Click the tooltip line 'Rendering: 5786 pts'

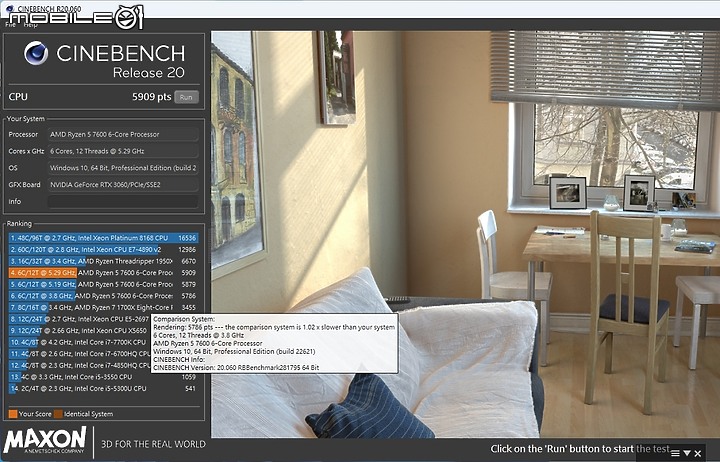[x=274, y=327]
